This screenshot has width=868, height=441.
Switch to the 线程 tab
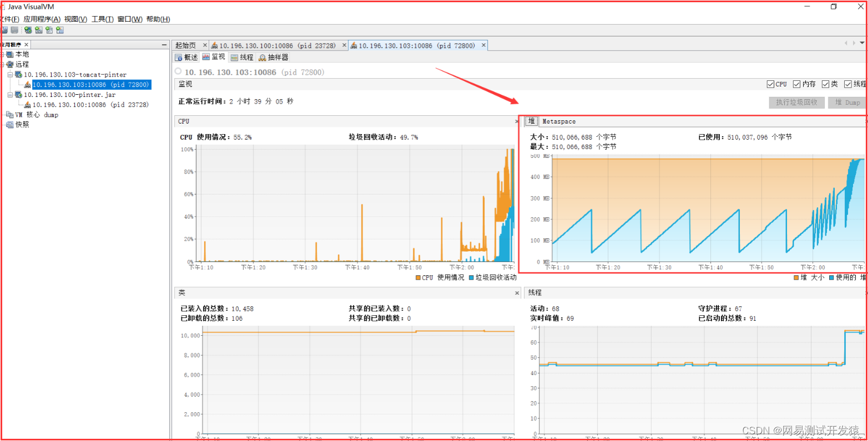click(242, 57)
